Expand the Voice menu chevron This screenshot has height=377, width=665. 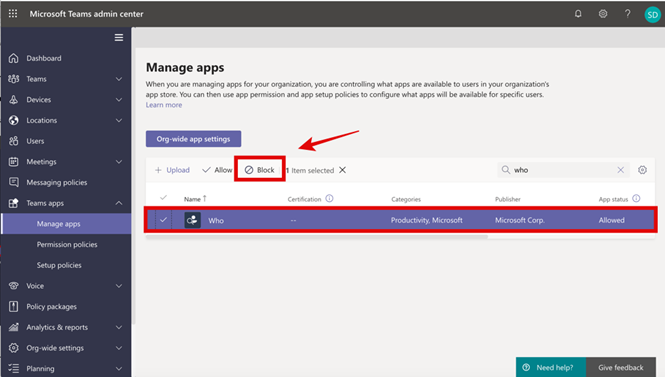[x=119, y=286]
